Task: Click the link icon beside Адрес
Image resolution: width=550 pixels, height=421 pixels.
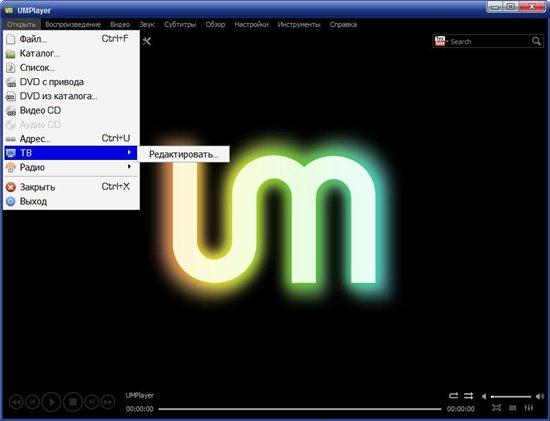Action: (11, 139)
